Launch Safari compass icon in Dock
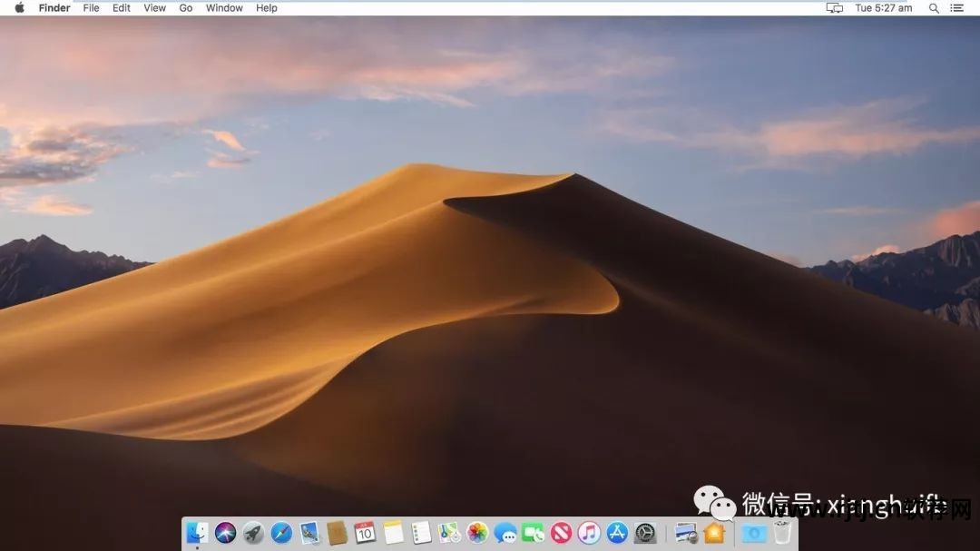 pyautogui.click(x=281, y=533)
